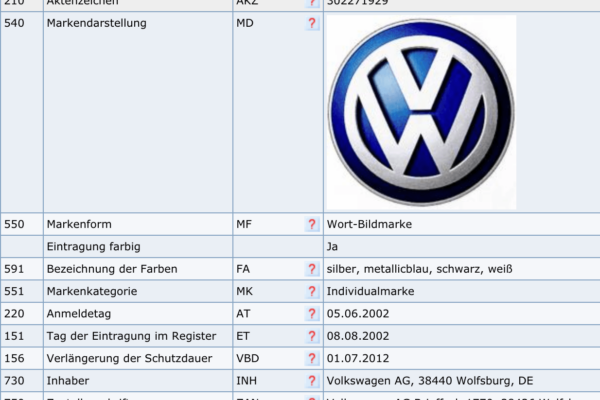Image resolution: width=600 pixels, height=400 pixels.
Task: Select the INID code '151'
Action: [14, 336]
